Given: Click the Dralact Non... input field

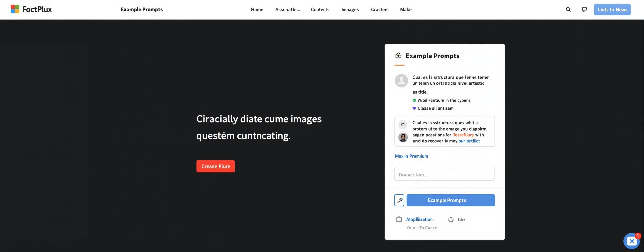Looking at the screenshot, I should point(445,174).
